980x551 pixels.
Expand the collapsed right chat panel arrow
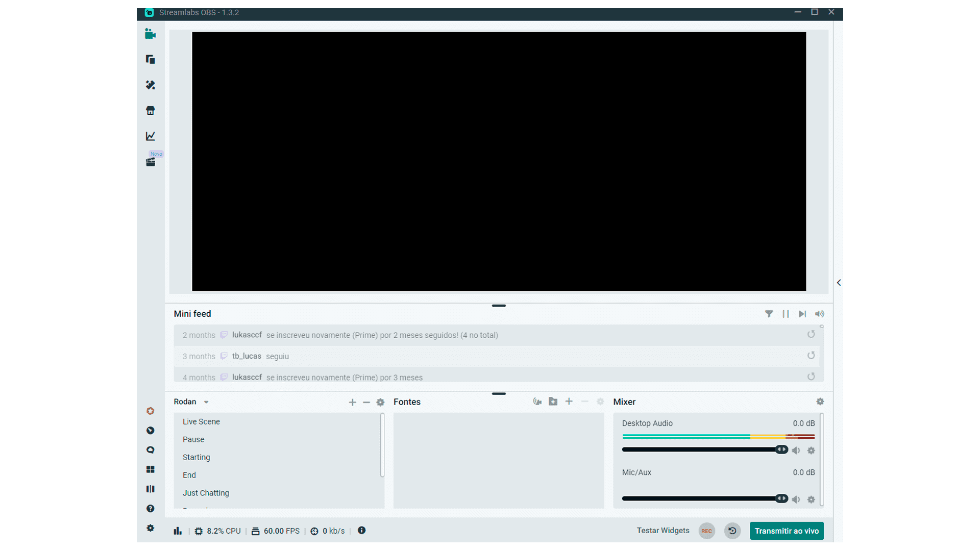pyautogui.click(x=839, y=283)
